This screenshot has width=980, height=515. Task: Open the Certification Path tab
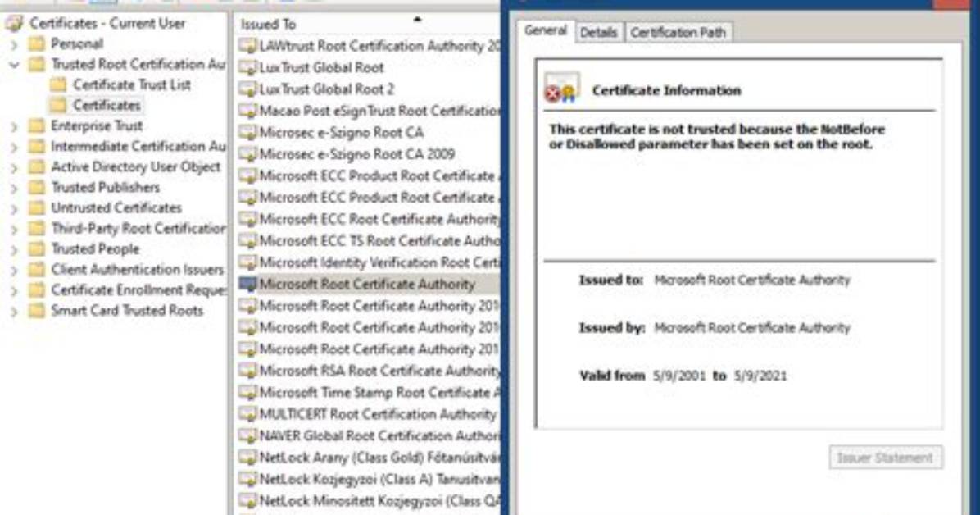[x=678, y=33]
